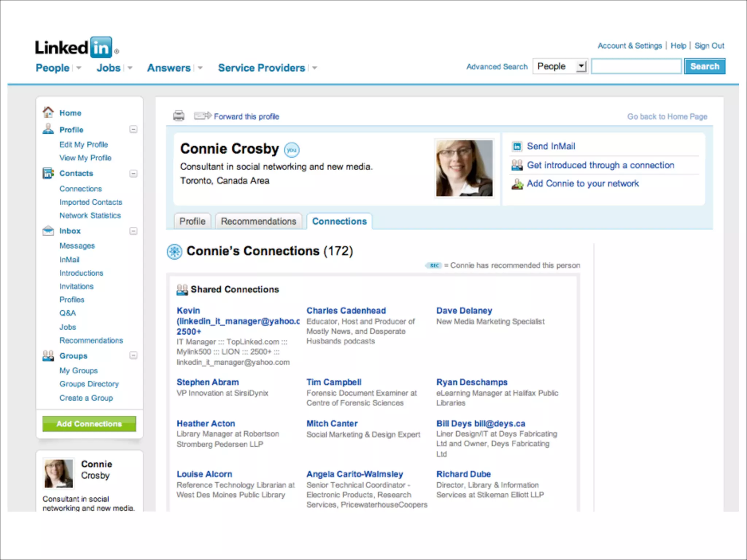Collapse the Contacts section in sidebar

click(x=133, y=174)
